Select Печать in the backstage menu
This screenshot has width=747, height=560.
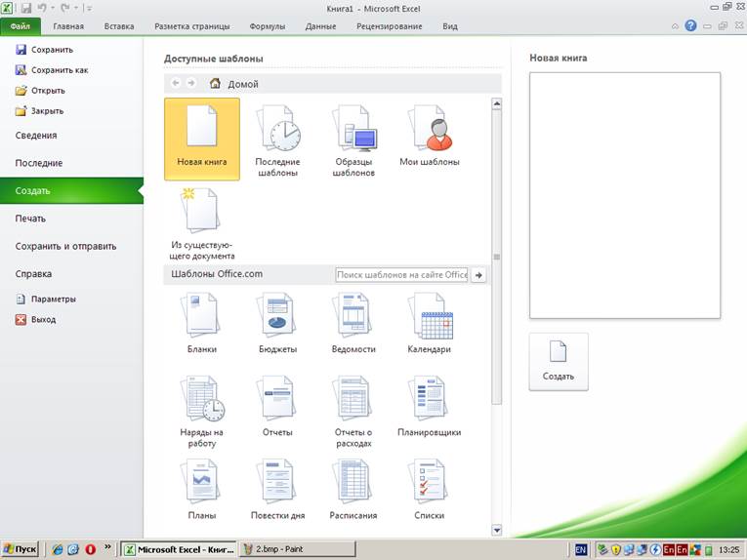(30, 219)
